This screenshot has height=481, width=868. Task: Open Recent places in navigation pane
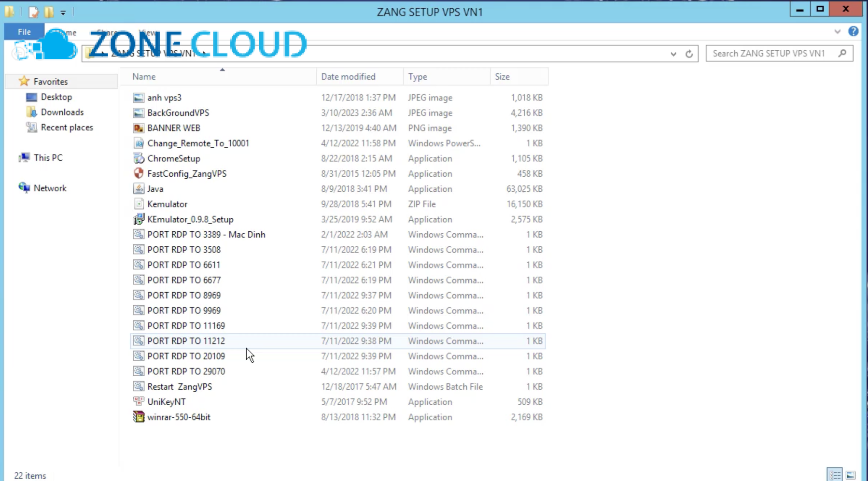click(x=67, y=127)
